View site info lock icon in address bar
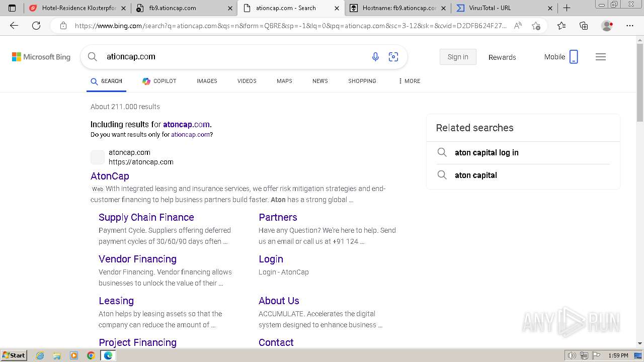 63,26
